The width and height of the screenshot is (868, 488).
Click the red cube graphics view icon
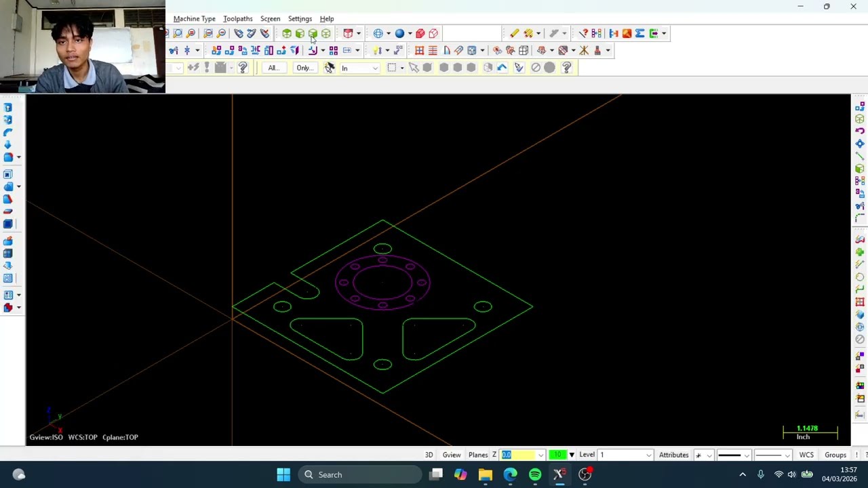point(348,33)
